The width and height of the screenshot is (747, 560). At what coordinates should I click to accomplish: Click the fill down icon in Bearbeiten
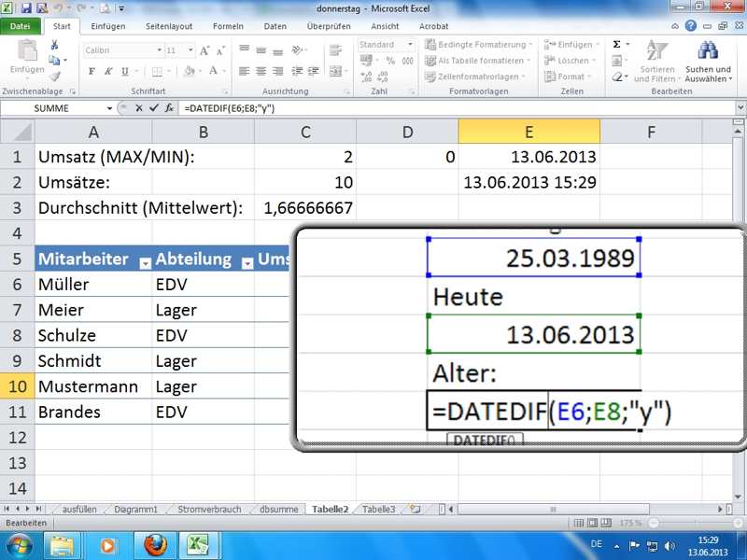[616, 61]
